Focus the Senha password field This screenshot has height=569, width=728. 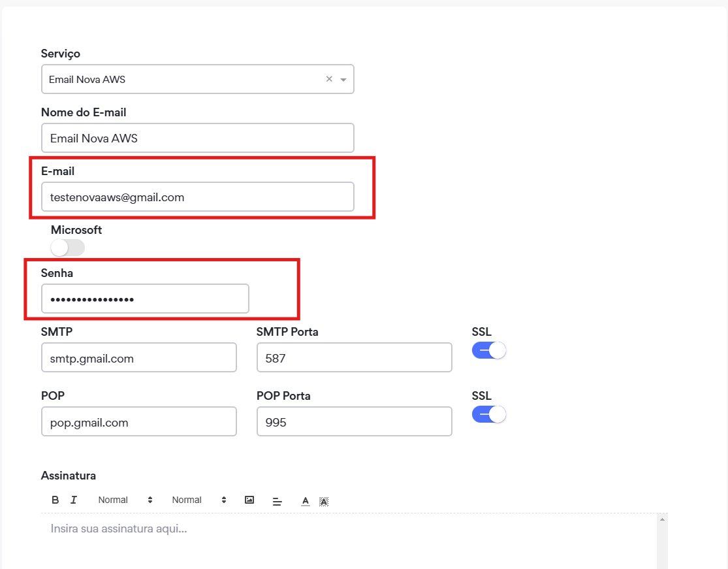pos(144,298)
